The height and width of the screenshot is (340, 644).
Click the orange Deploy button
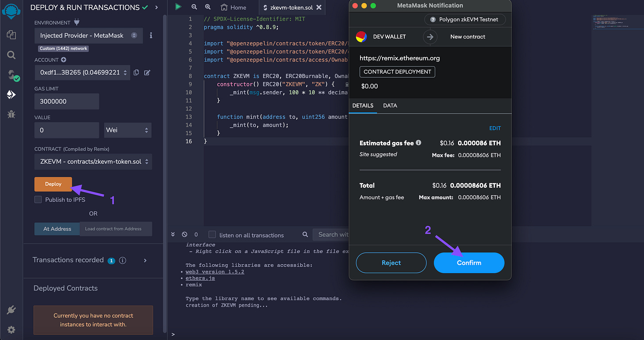coord(53,184)
